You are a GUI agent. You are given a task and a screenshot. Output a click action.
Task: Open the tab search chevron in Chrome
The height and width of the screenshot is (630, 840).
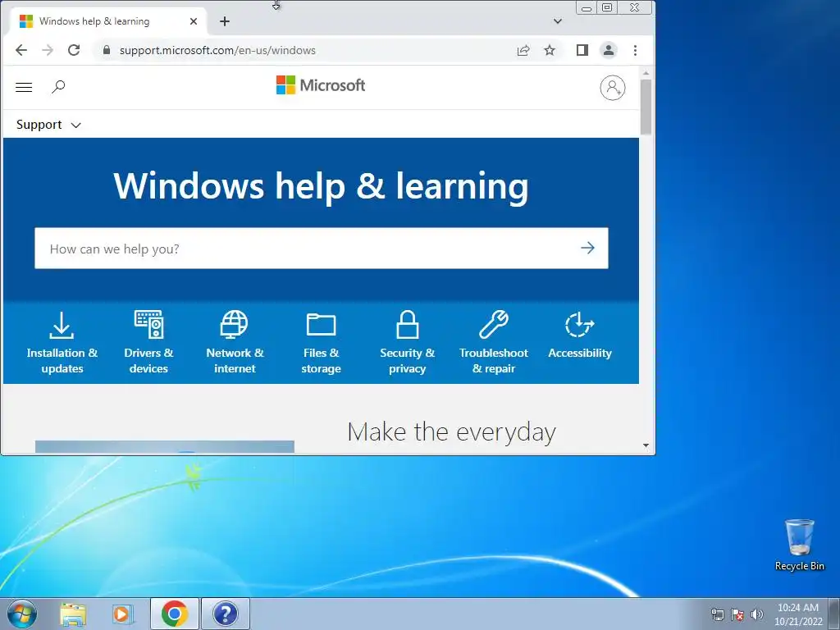(558, 21)
